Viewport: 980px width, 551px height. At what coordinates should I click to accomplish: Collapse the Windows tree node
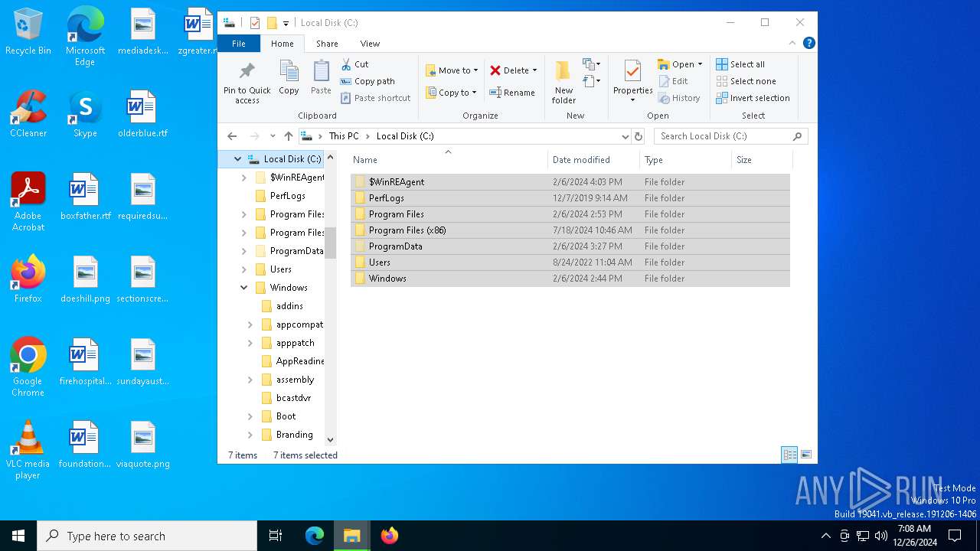point(244,288)
